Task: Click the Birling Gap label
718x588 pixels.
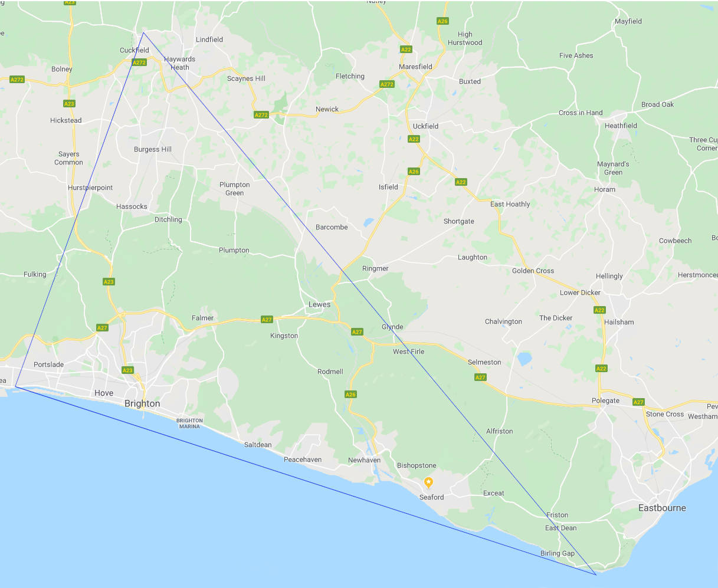Action: tap(558, 553)
